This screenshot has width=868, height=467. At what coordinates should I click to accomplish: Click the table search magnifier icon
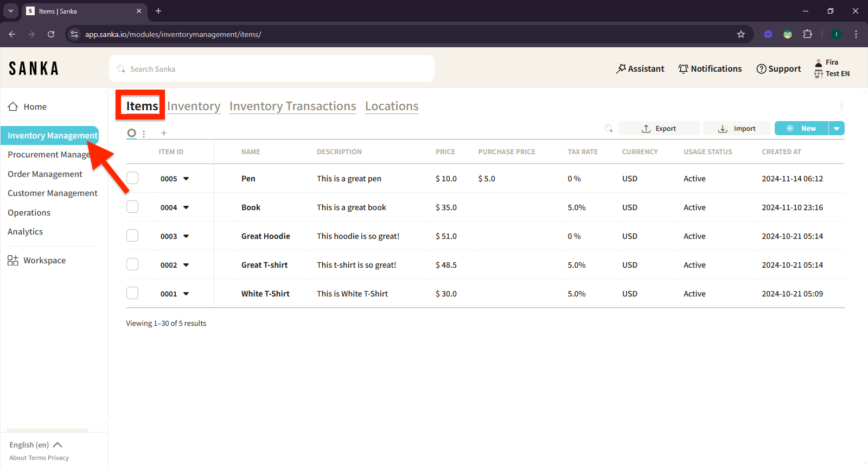[609, 128]
